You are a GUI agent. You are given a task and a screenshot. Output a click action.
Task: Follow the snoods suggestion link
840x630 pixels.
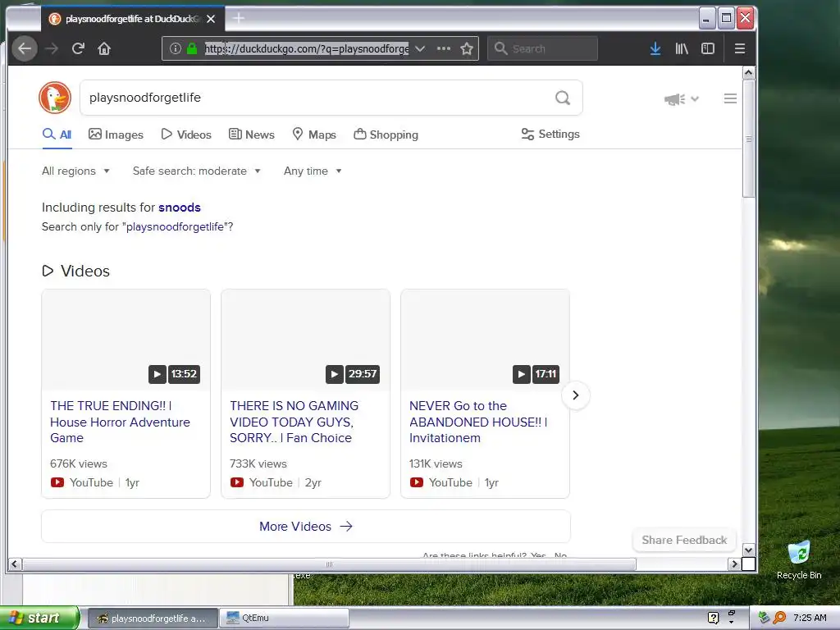tap(180, 208)
